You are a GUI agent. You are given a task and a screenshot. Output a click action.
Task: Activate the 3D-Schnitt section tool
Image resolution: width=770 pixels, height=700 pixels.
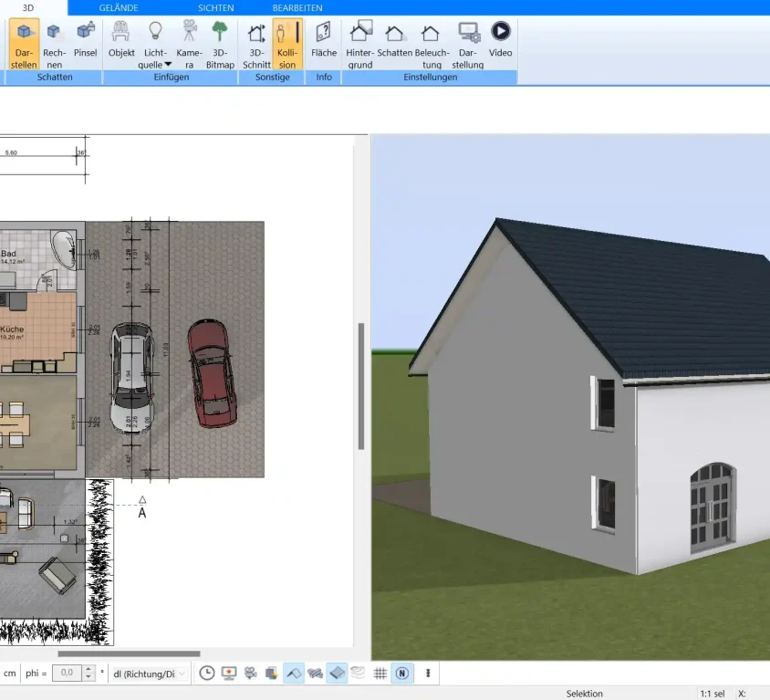pos(256,44)
